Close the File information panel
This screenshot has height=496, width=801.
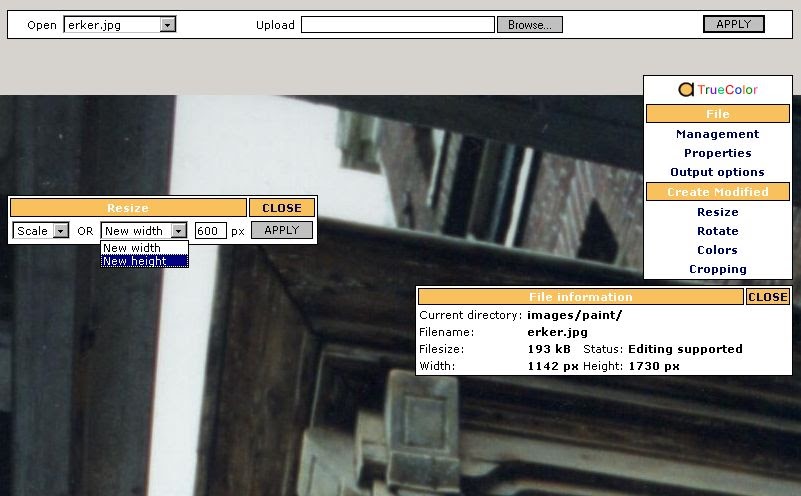coord(767,297)
